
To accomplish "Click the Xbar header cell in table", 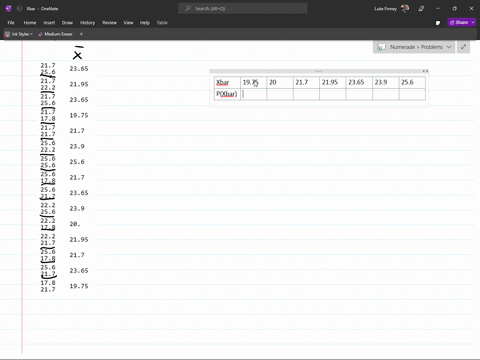I will 227,82.
